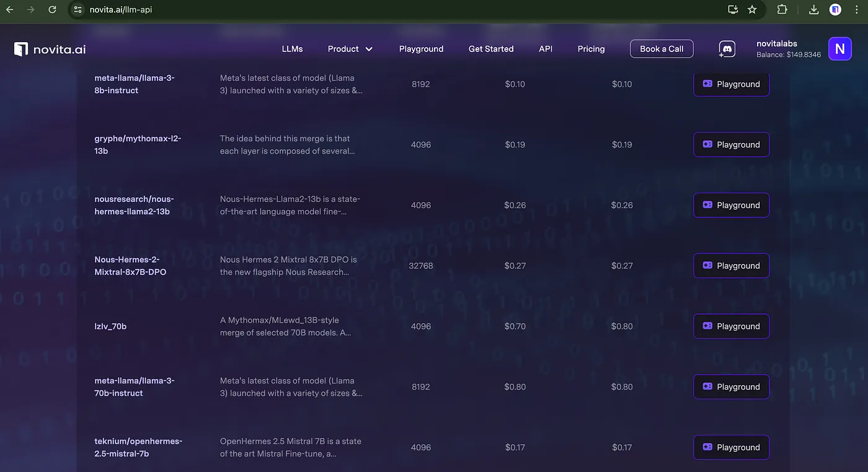Open the Discord community icon
The width and height of the screenshot is (868, 472).
[x=727, y=49]
